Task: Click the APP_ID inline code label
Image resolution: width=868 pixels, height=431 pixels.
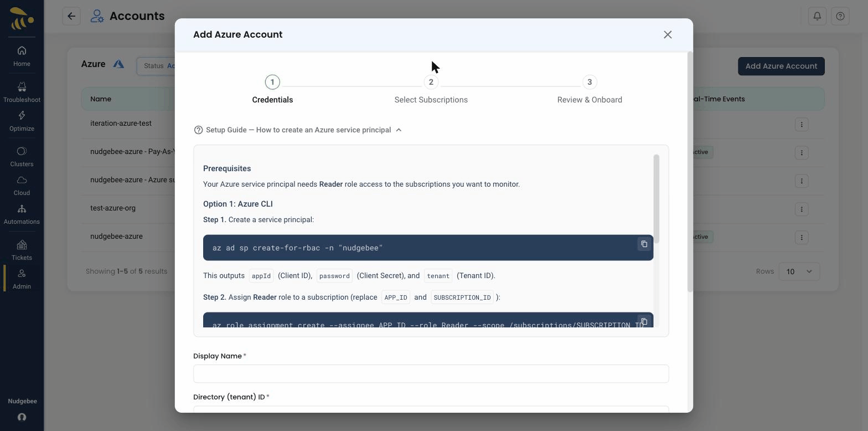Action: (x=396, y=297)
